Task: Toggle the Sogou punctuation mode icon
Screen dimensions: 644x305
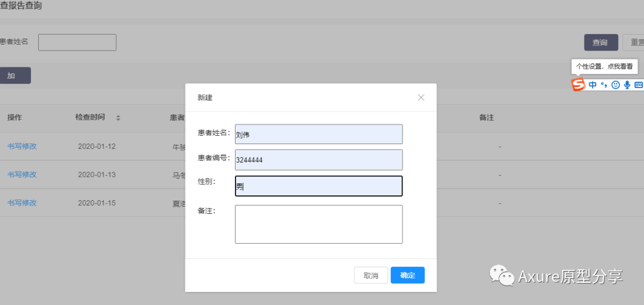Action: (603, 85)
